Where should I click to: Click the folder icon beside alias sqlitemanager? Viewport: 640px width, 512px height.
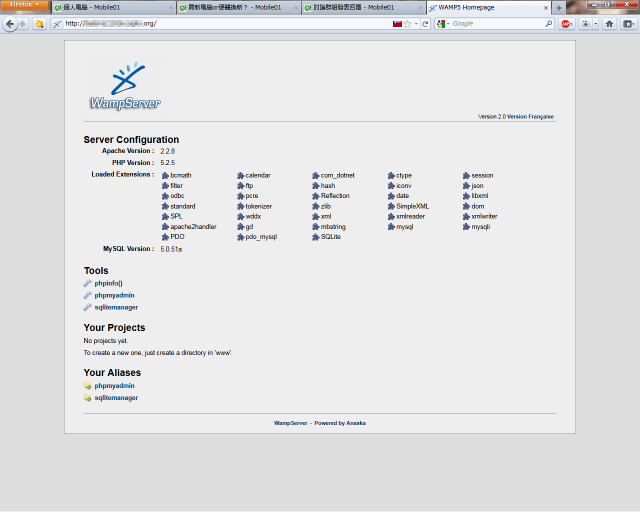87,398
